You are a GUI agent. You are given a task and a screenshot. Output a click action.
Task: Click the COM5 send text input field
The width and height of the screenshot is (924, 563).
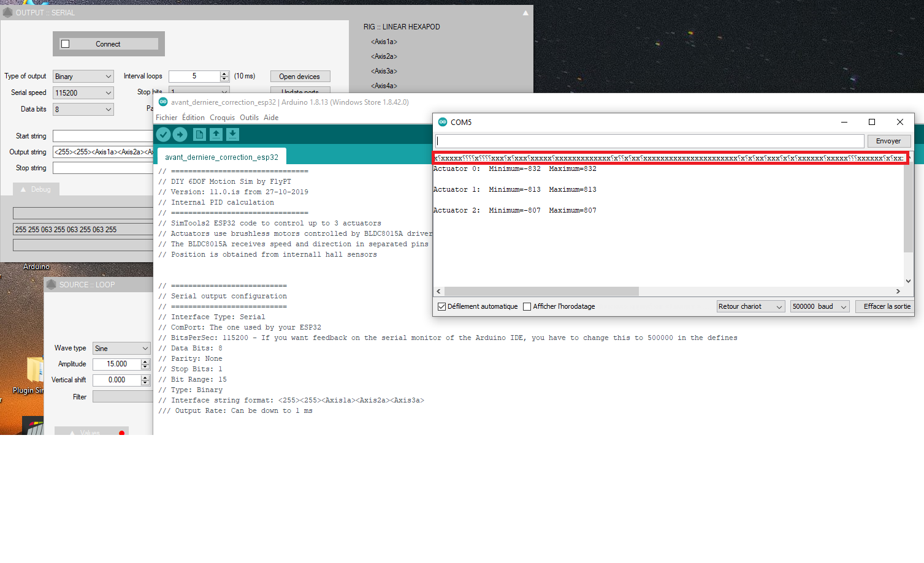coord(649,141)
